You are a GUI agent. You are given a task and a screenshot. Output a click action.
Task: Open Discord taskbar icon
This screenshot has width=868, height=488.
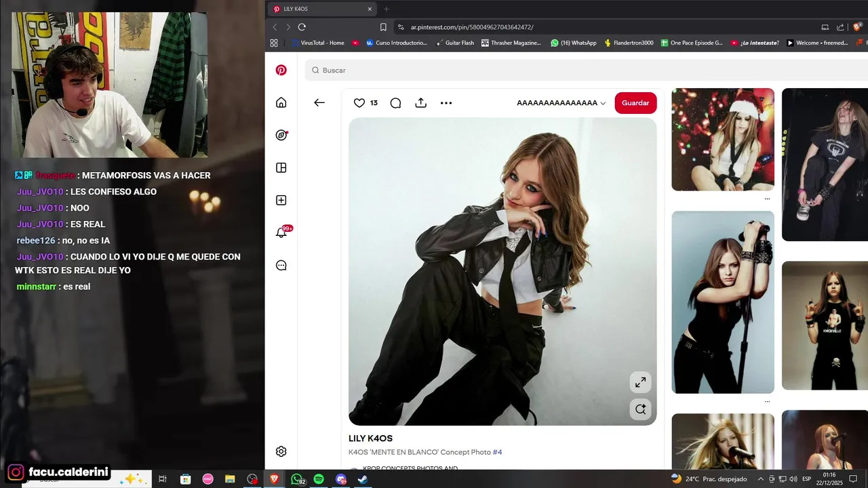pos(341,479)
